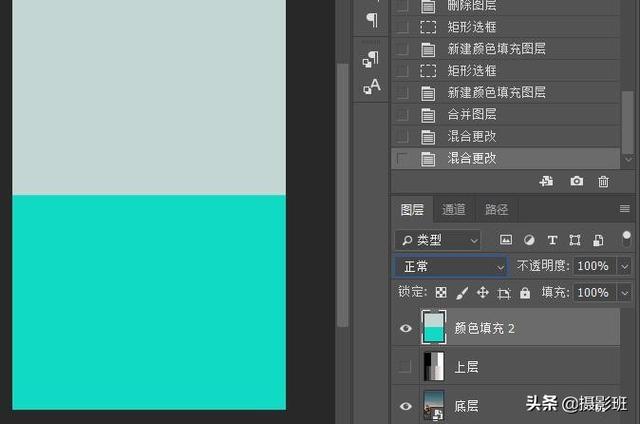The height and width of the screenshot is (424, 640).
Task: Select the 底层 layer thumbnail
Action: coord(433,405)
